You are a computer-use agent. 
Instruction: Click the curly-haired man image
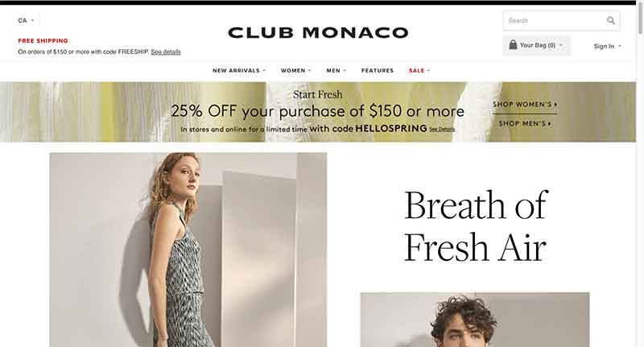pos(475,320)
